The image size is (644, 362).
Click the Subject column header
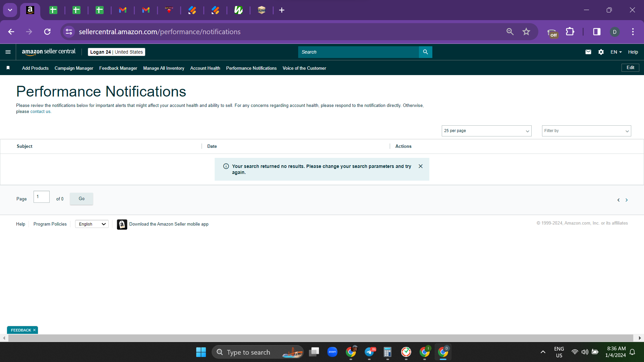coord(24,146)
